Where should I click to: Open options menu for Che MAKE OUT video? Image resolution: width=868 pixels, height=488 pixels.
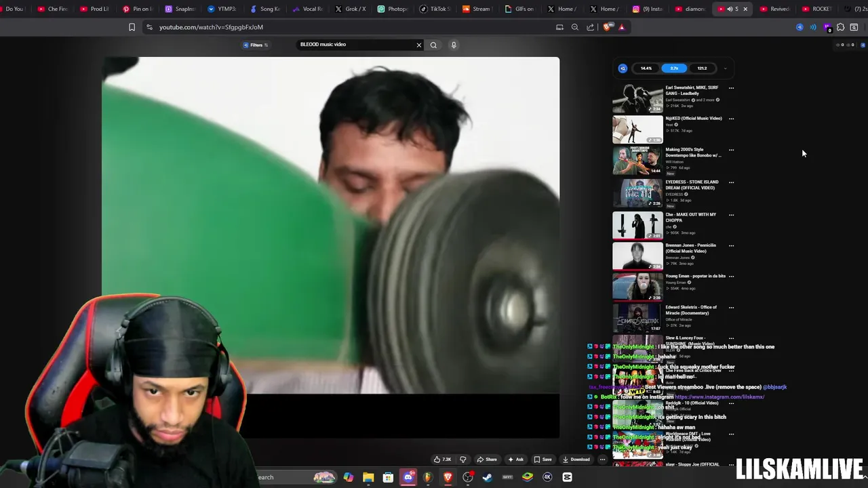pos(731,215)
